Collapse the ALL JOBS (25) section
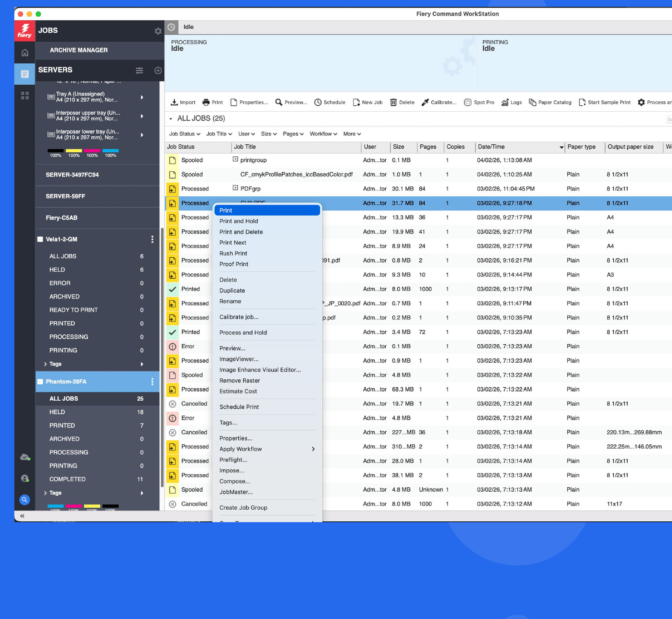The image size is (672, 619). pyautogui.click(x=171, y=119)
